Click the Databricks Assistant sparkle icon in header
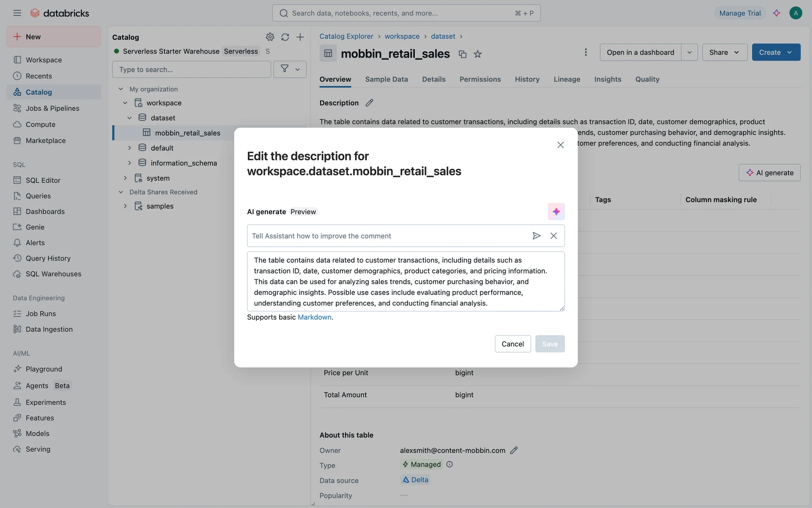 tap(776, 13)
